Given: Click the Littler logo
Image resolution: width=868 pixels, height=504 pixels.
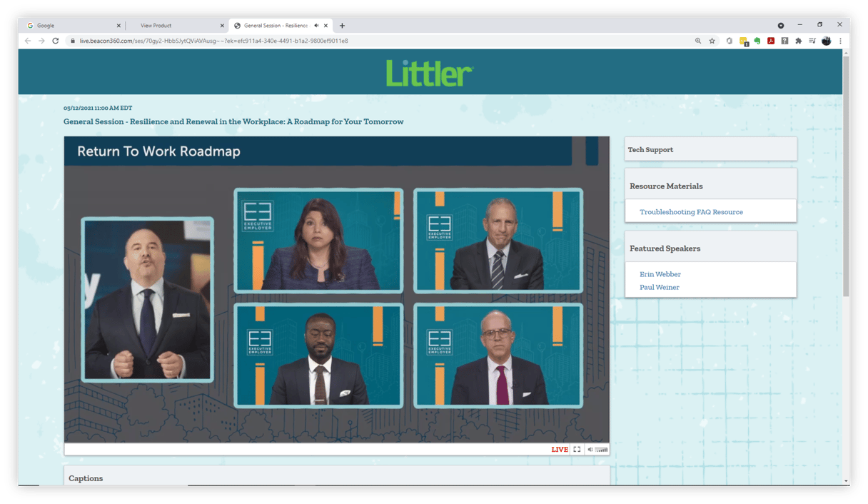Looking at the screenshot, I should (430, 73).
